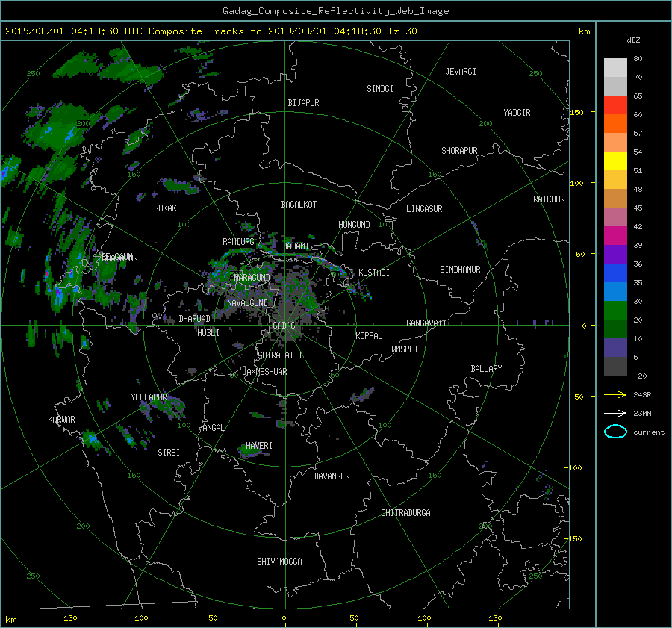Click the DHARWAD city label

tap(194, 319)
